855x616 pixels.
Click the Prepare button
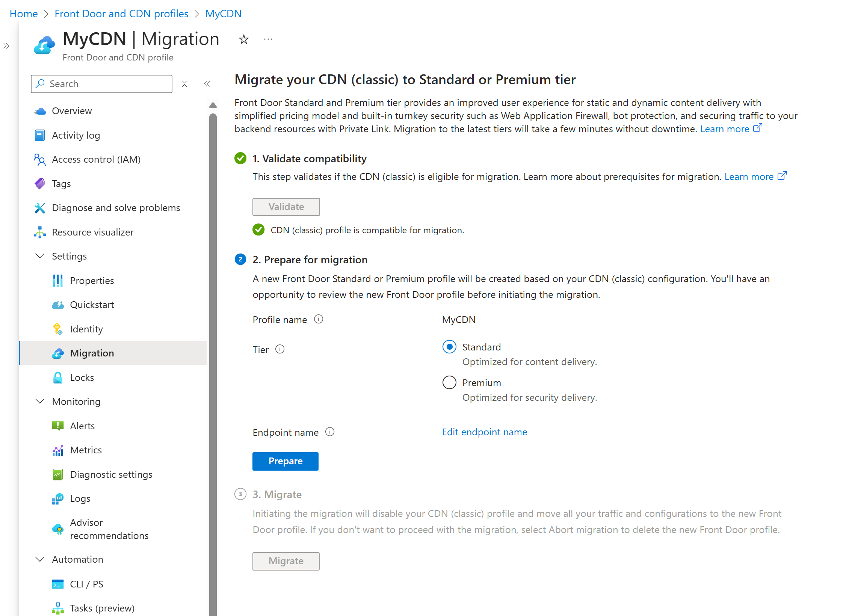(286, 460)
